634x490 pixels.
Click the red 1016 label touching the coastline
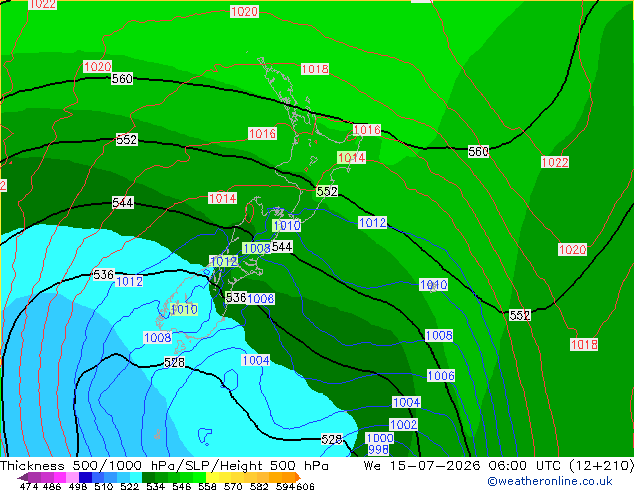[367, 130]
